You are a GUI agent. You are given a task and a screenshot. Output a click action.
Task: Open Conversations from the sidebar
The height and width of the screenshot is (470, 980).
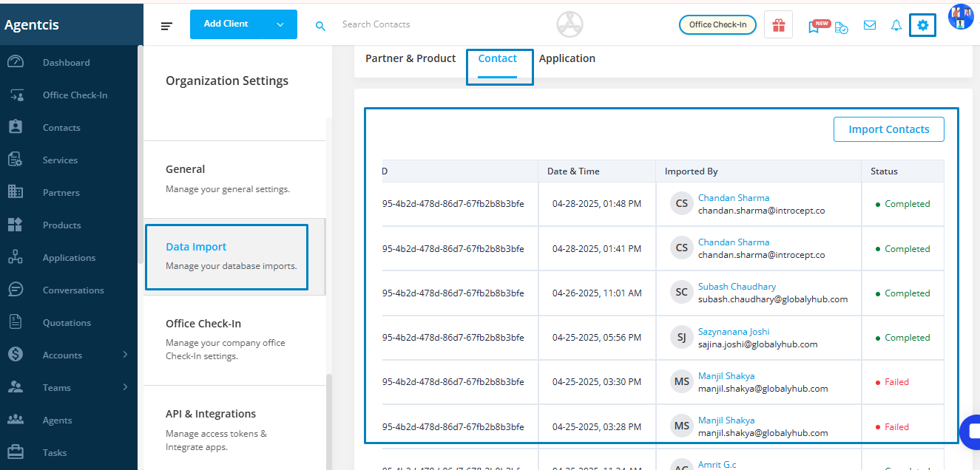(x=73, y=290)
